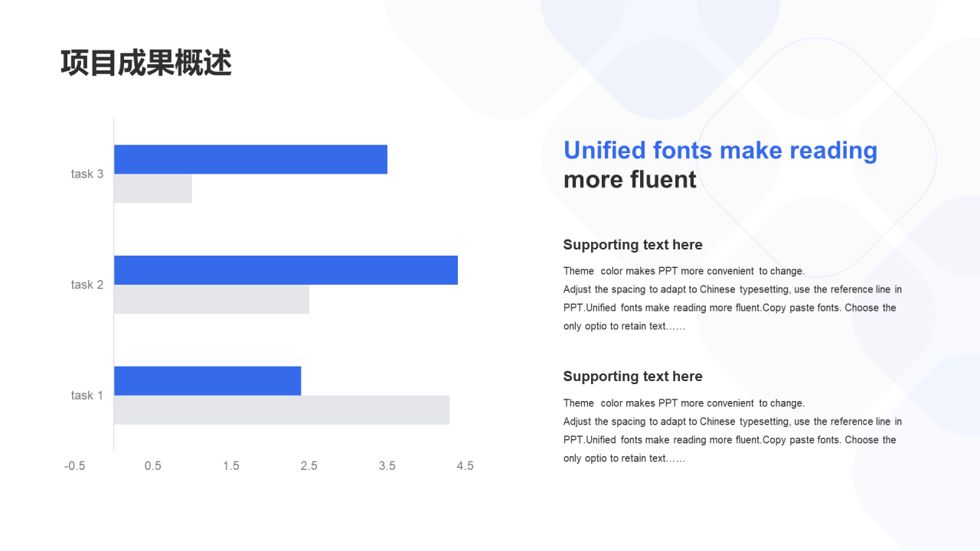This screenshot has width=980, height=551.
Task: Click the blue task 3 bar
Action: (x=250, y=159)
